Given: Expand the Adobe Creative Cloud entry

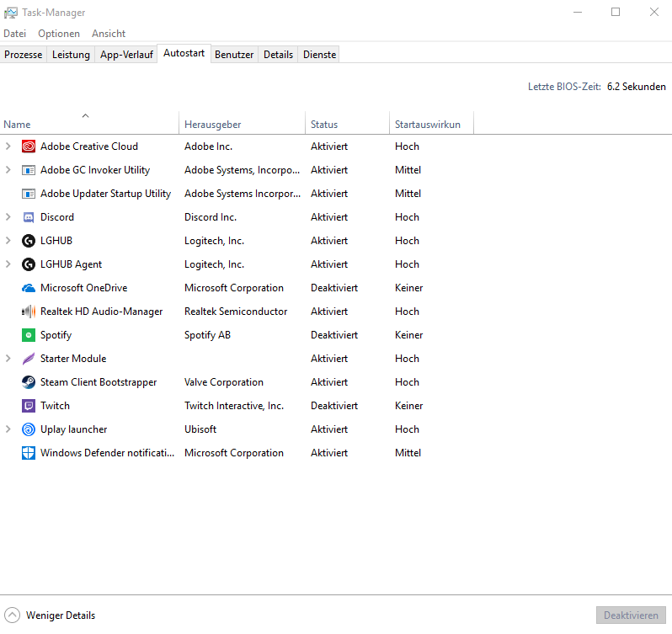Looking at the screenshot, I should (x=8, y=147).
